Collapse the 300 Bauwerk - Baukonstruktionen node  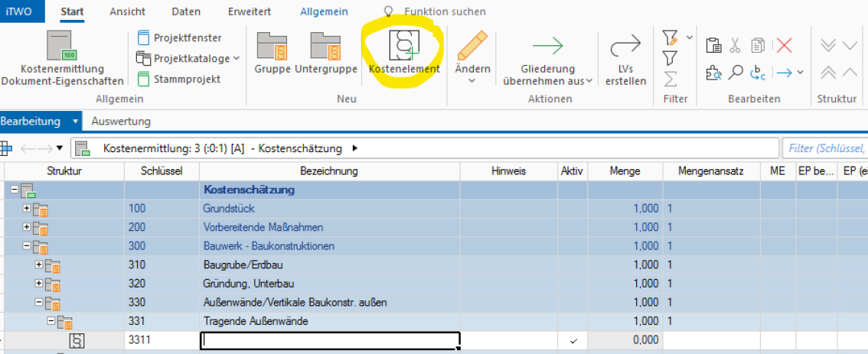[x=27, y=246]
